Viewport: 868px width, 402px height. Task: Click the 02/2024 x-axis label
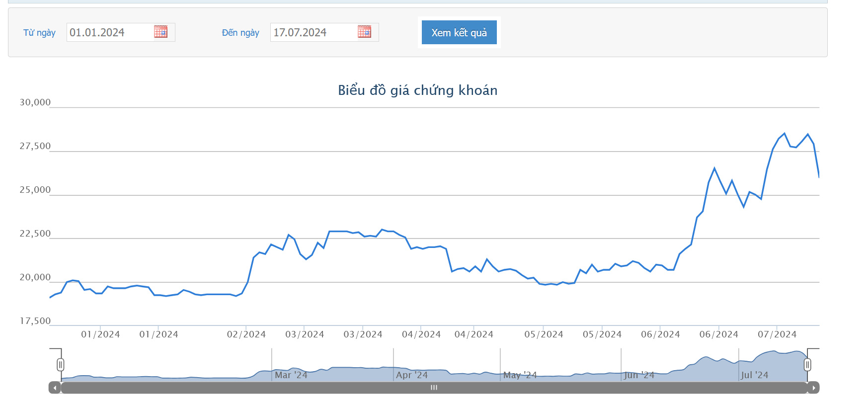coord(246,334)
